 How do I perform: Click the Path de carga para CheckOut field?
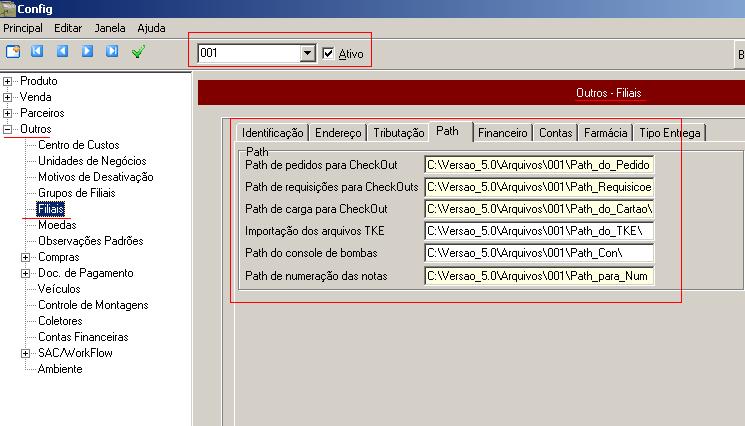(x=539, y=209)
